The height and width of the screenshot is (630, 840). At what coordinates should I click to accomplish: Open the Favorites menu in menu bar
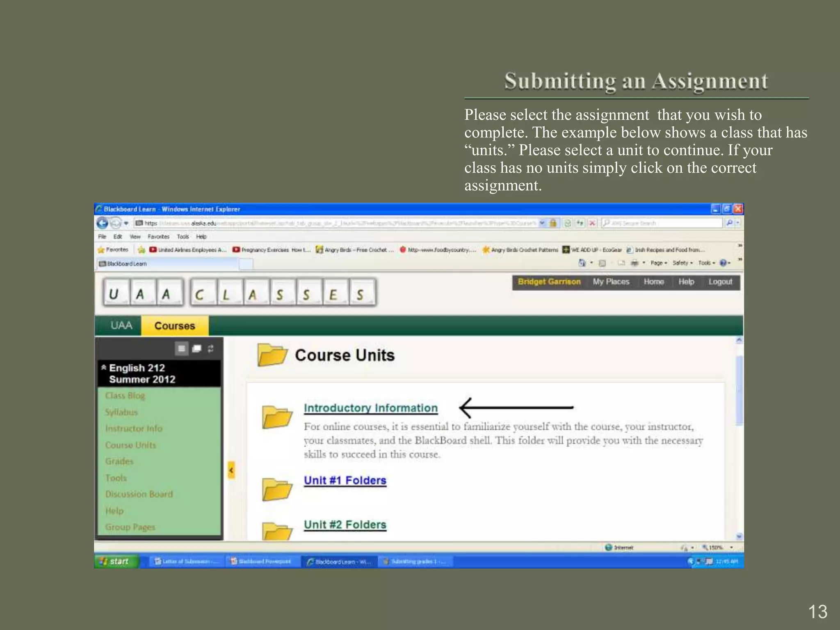coord(158,237)
